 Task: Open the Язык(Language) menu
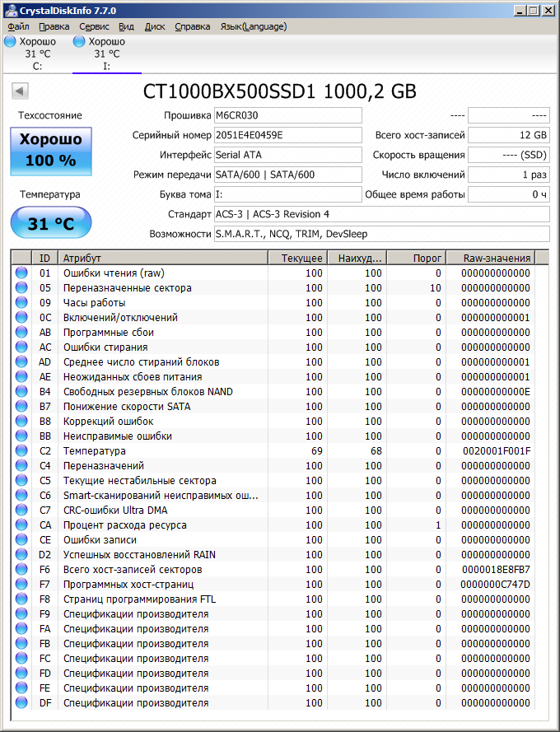click(x=253, y=26)
